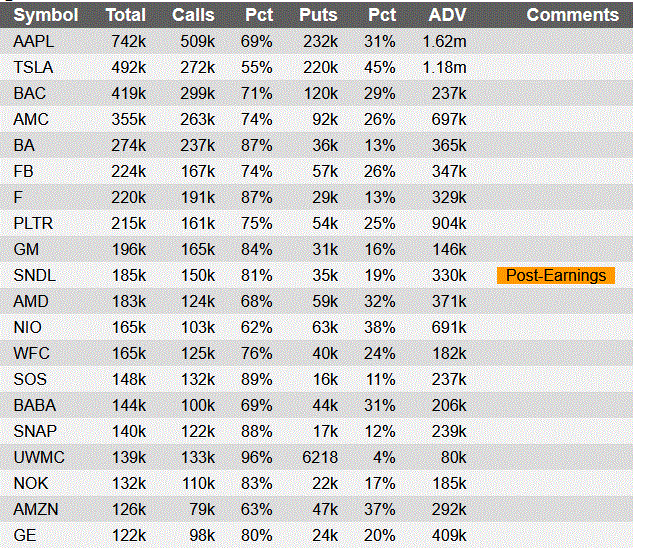Click the SNDL symbol cell
Viewport: 664px width, 557px height.
coord(35,276)
